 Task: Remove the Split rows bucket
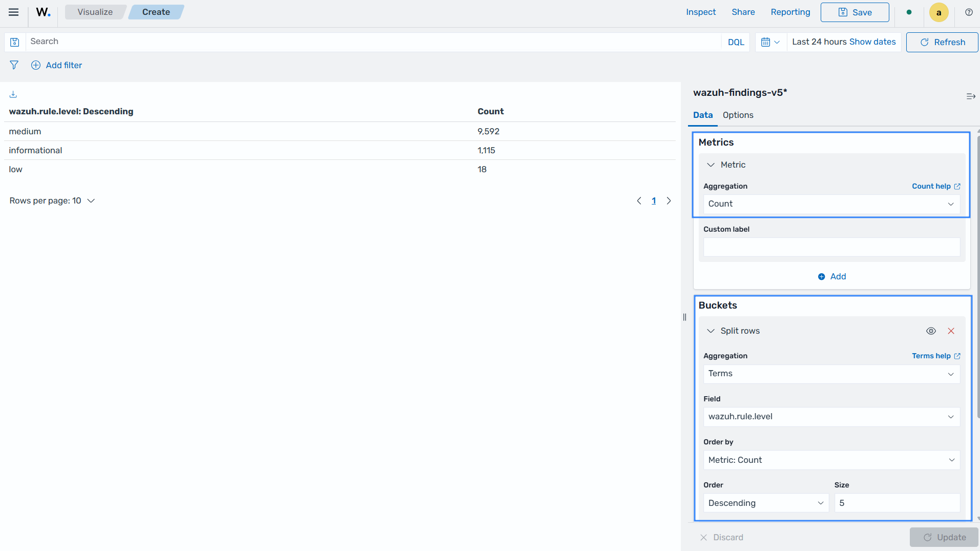951,331
